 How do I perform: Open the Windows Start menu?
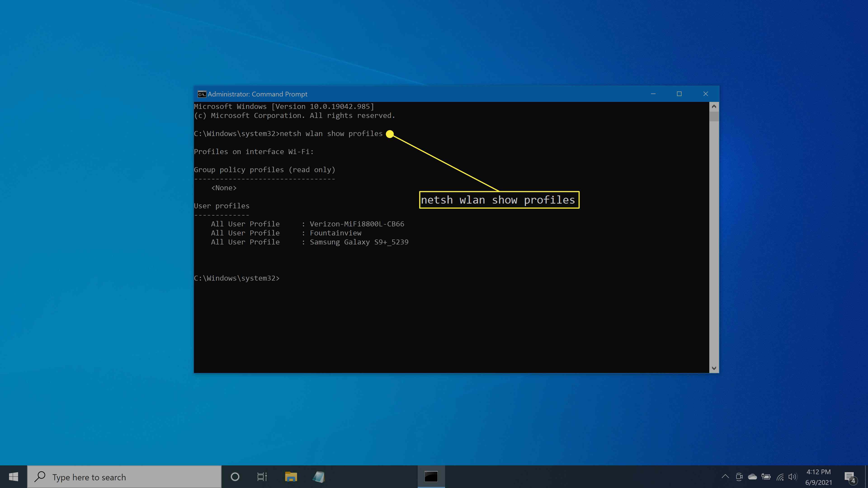click(x=14, y=477)
